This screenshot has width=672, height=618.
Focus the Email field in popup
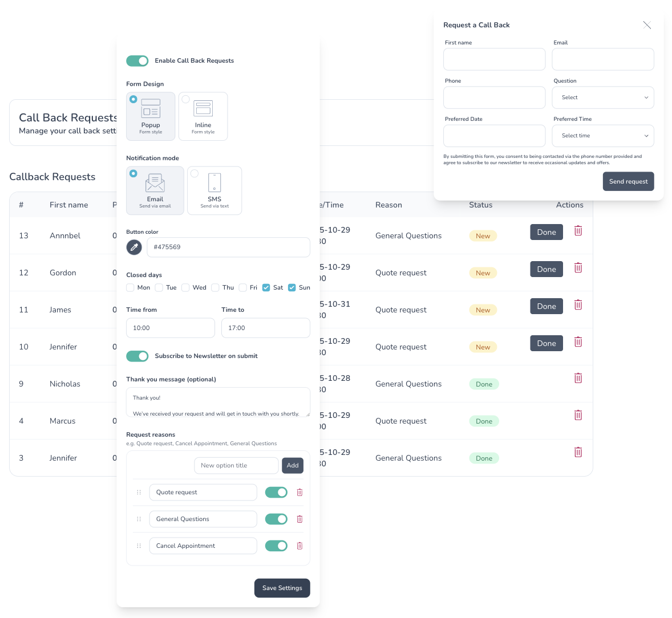click(602, 59)
